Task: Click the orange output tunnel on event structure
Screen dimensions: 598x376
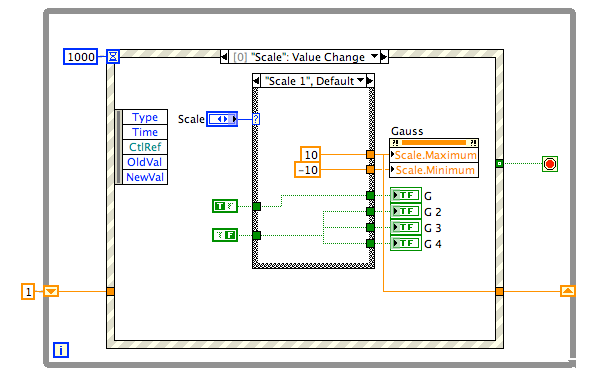Action: coord(499,292)
